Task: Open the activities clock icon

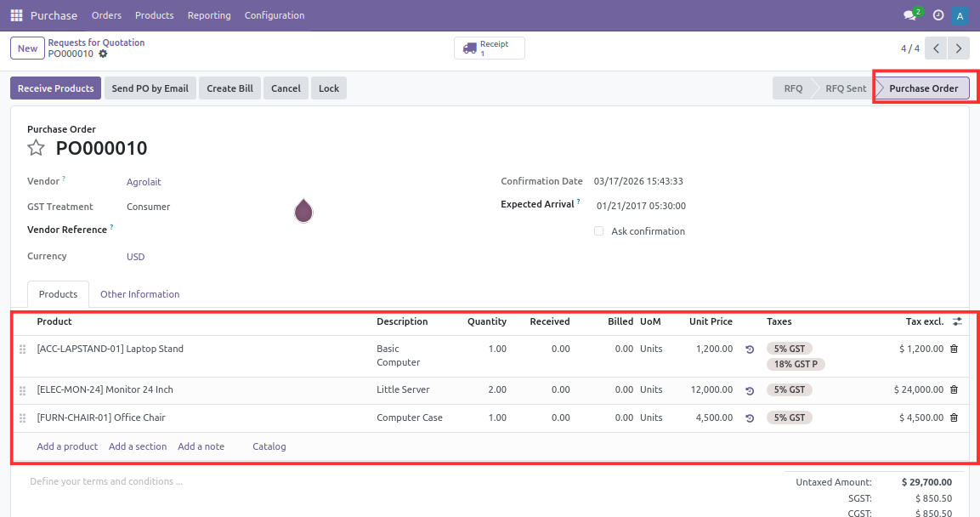Action: point(938,15)
